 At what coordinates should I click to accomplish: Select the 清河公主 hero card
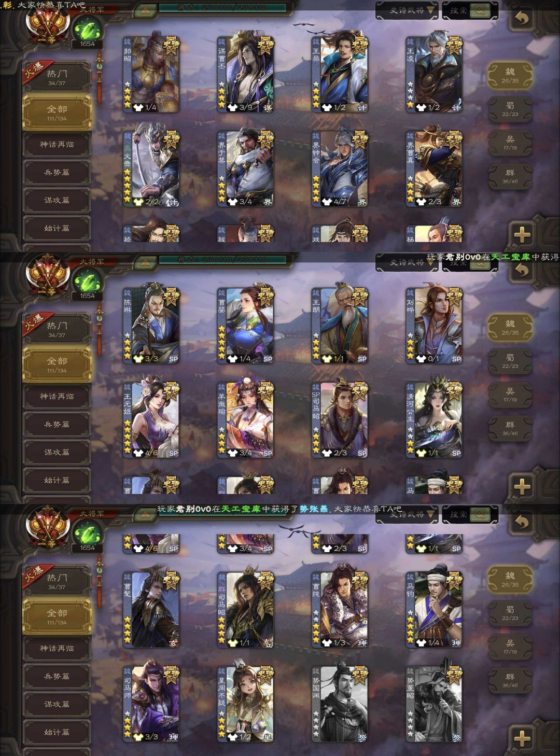coord(434,420)
